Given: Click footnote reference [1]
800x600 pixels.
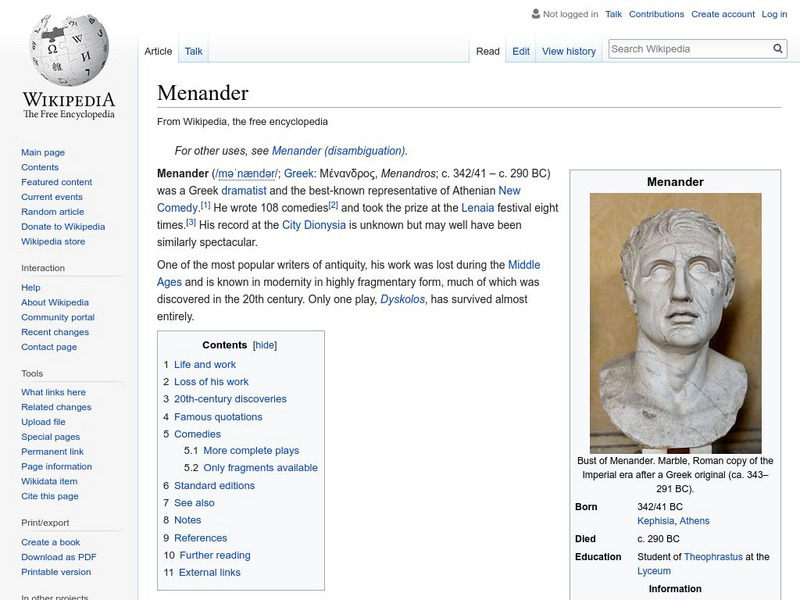Looking at the screenshot, I should point(205,205).
